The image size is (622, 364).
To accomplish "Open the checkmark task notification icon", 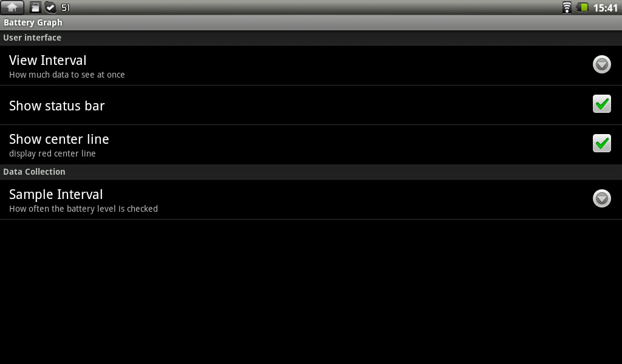I will 50,7.
